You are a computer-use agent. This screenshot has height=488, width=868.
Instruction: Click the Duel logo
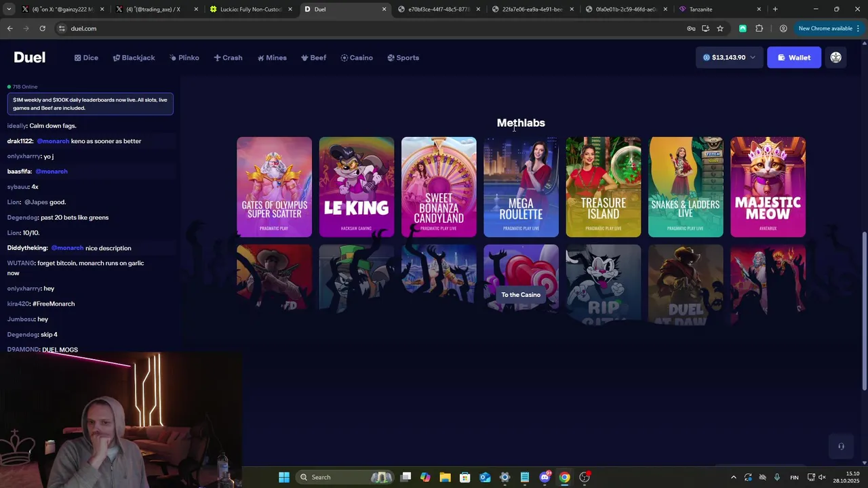(30, 58)
